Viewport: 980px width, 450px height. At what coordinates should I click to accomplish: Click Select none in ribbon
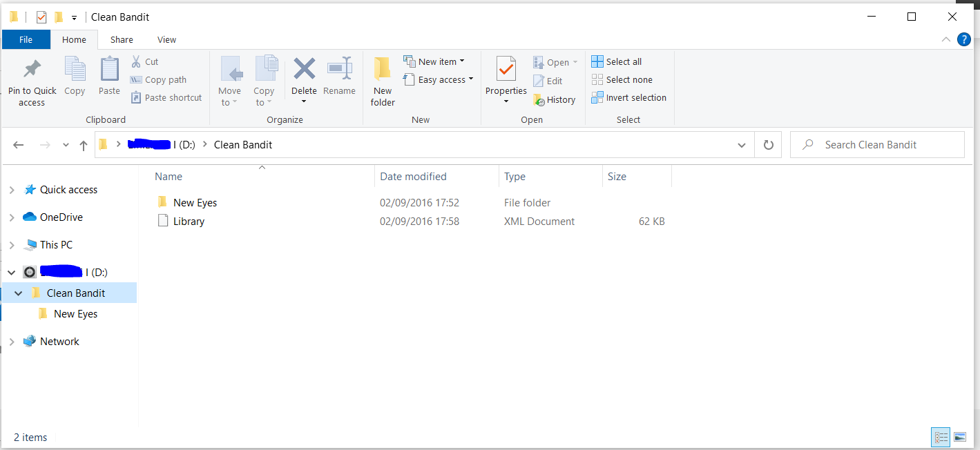[622, 79]
